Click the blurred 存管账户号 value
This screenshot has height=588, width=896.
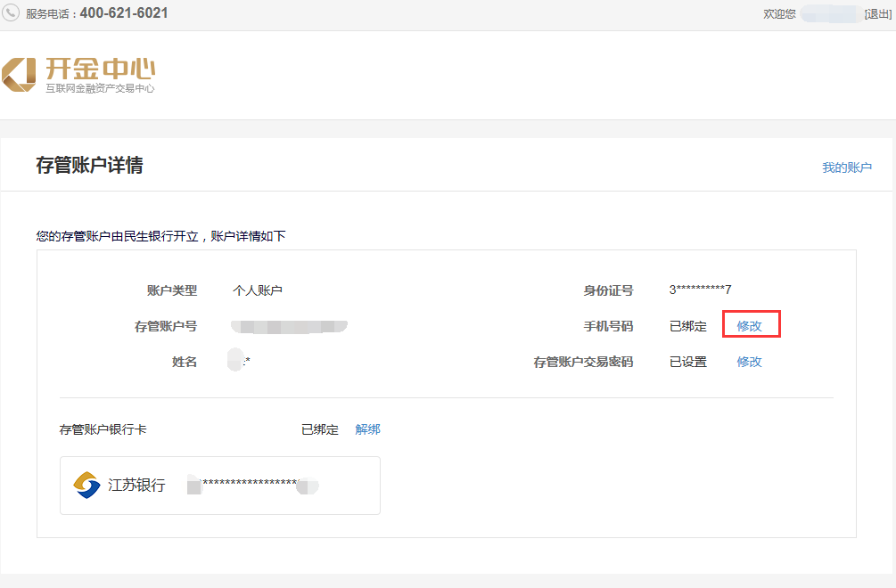[x=288, y=327]
